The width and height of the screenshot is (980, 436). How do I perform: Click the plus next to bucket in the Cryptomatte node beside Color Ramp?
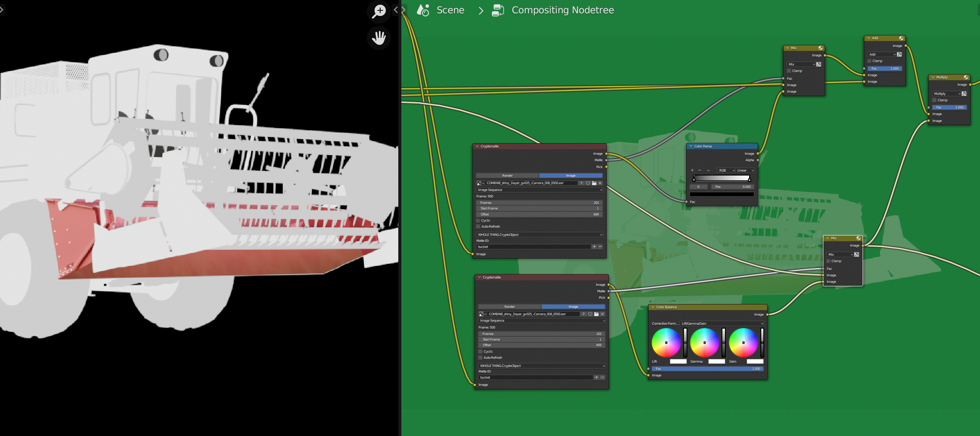[x=594, y=247]
